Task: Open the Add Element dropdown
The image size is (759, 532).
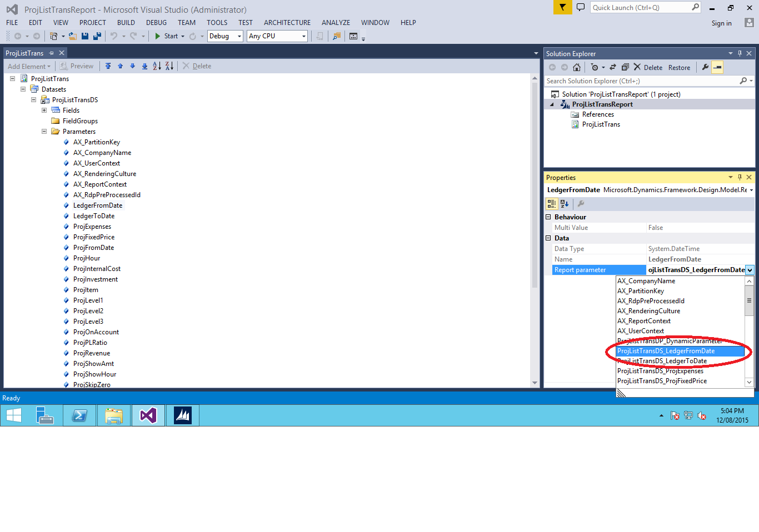Action: click(x=29, y=66)
